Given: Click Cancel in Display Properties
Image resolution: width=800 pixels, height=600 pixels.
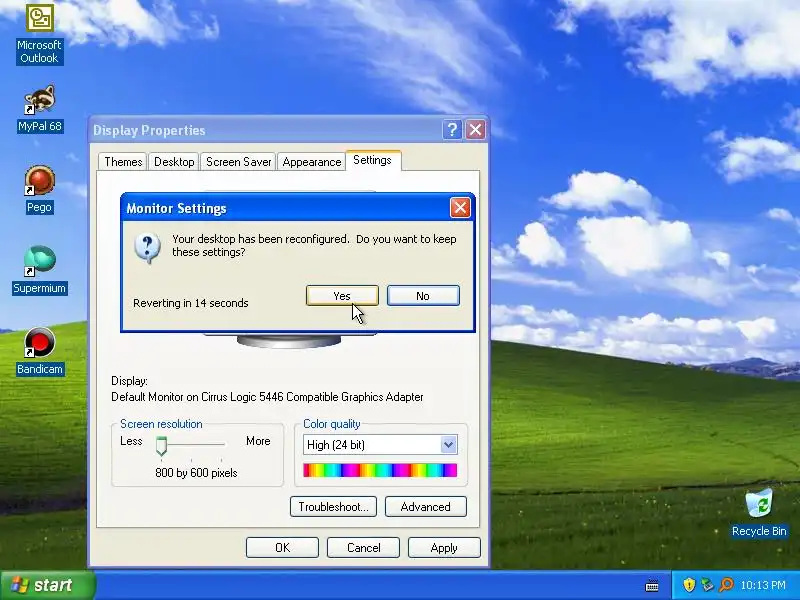Looking at the screenshot, I should point(363,547).
